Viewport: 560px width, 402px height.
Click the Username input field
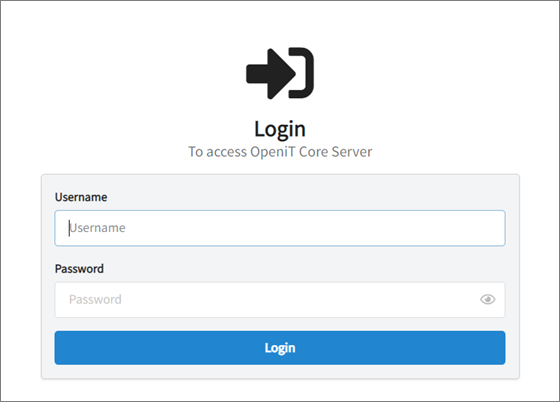tap(280, 228)
